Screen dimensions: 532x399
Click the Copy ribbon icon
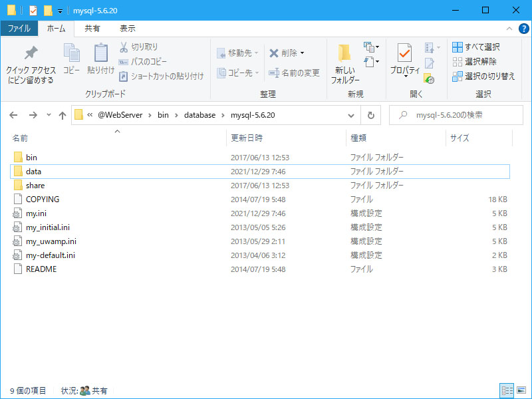72,53
